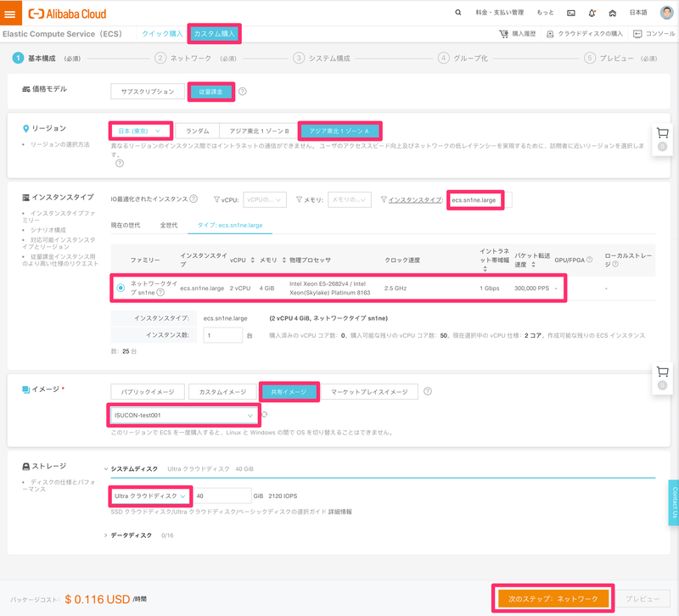The width and height of the screenshot is (679, 616).
Task: Sort by packet forwarding rate arrows
Action: point(534,265)
